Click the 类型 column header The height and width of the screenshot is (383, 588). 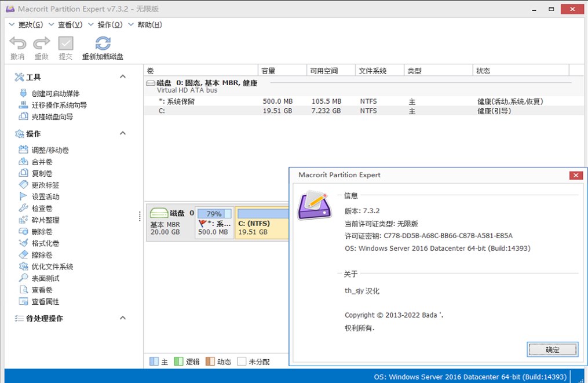coord(439,71)
